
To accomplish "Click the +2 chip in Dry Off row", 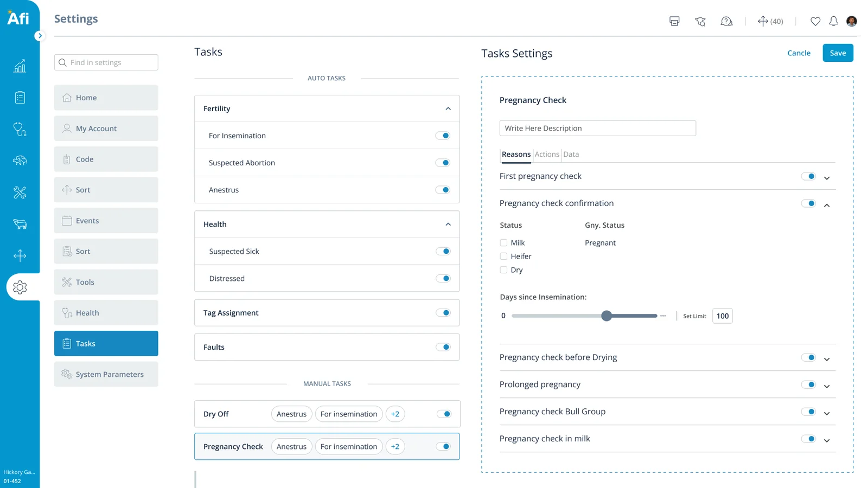I will point(395,414).
